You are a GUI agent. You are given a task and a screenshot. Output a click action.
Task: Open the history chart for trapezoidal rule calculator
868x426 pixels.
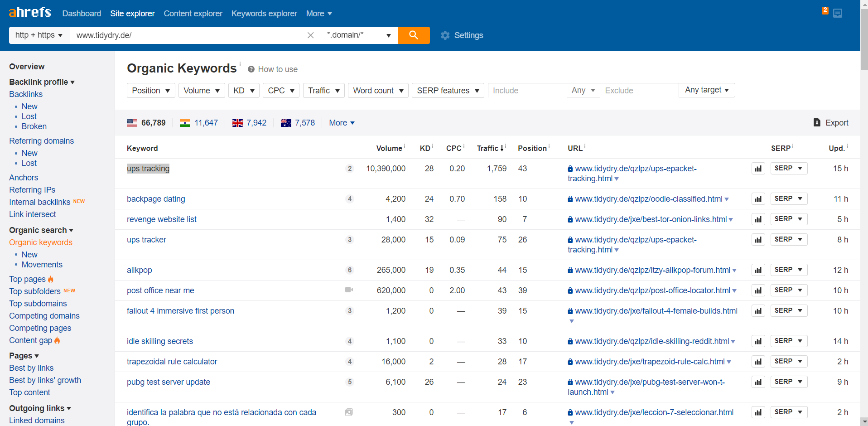(x=758, y=362)
